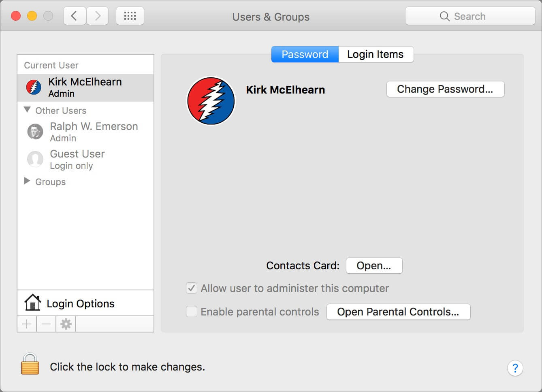542x392 pixels.
Task: Go back using the left arrow
Action: pos(74,16)
